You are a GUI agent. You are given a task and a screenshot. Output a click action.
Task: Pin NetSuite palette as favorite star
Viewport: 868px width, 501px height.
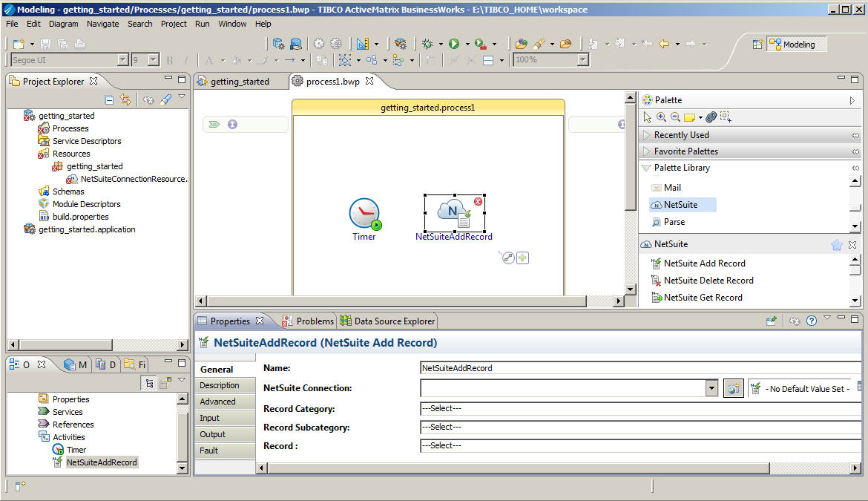(836, 244)
